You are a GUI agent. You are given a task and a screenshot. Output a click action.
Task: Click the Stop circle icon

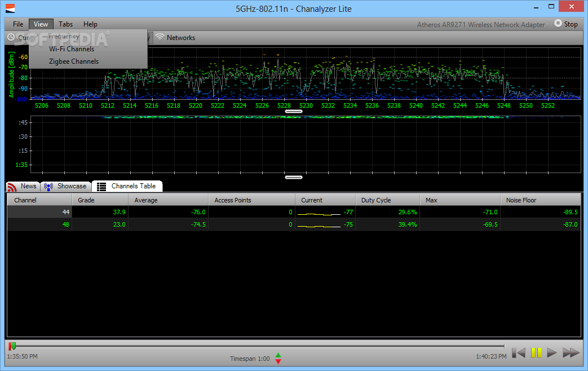[558, 23]
